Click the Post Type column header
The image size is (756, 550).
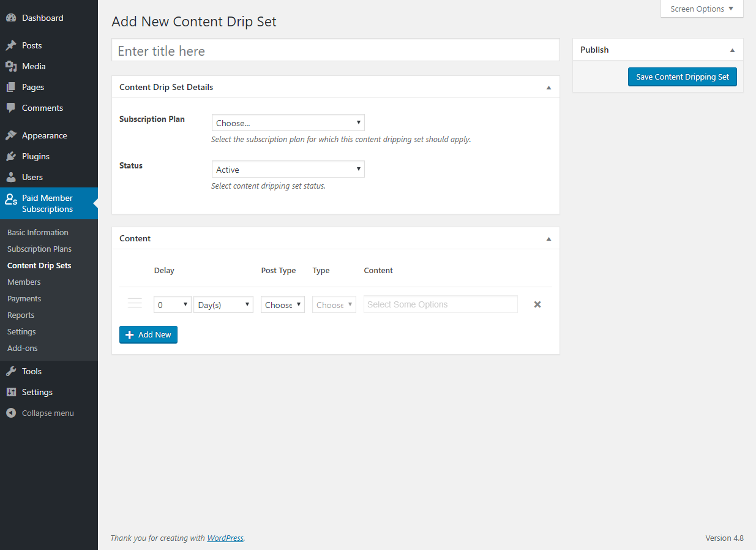coord(279,270)
